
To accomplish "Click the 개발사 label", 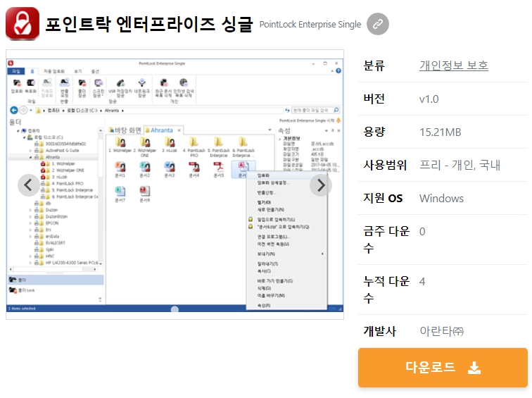I will [379, 331].
